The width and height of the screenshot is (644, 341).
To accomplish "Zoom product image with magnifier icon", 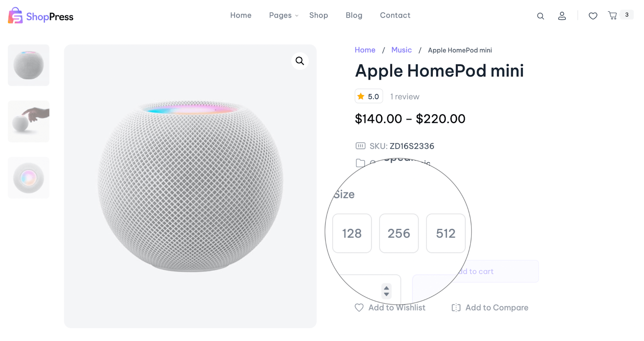I will (300, 61).
